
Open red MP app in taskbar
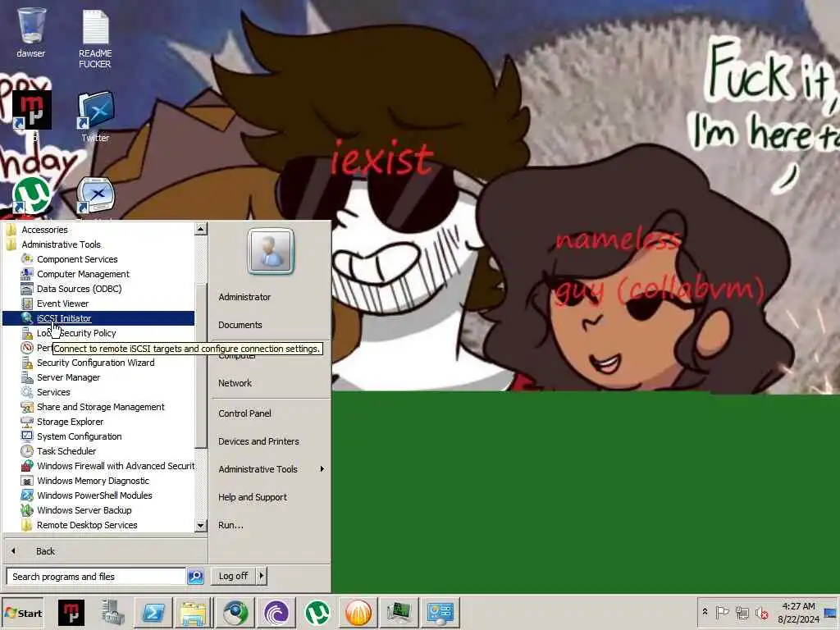click(x=71, y=613)
